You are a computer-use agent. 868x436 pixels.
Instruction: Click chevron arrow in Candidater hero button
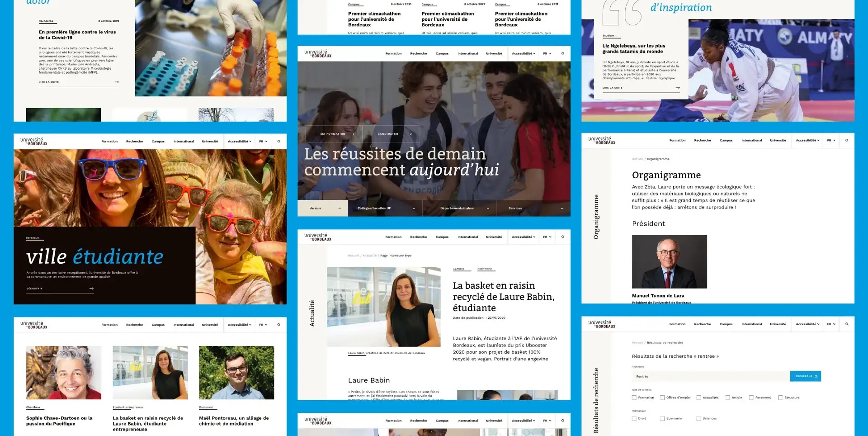(411, 134)
